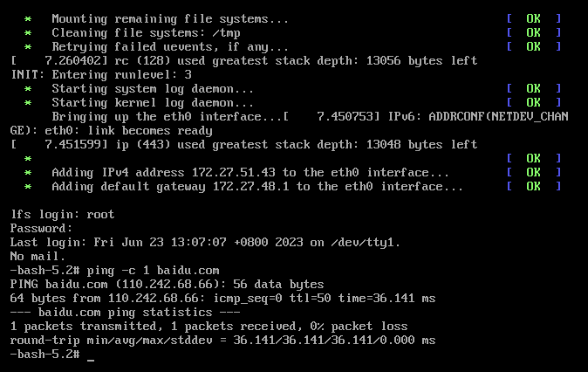The image size is (588, 372).
Task: Click the asterisk beside Starting kernel log daemon
Action: pos(28,103)
